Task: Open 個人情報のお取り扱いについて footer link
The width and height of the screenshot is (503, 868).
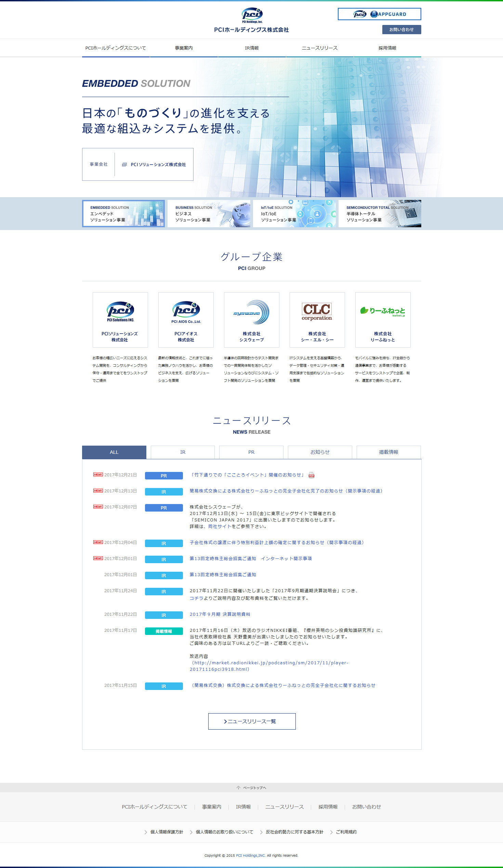Action: click(224, 832)
